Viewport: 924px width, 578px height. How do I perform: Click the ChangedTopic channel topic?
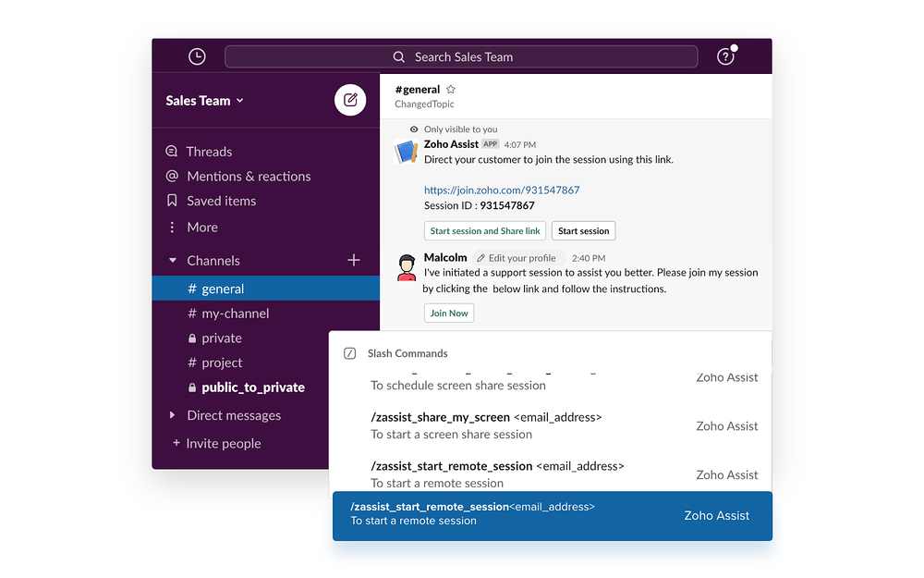(x=424, y=105)
